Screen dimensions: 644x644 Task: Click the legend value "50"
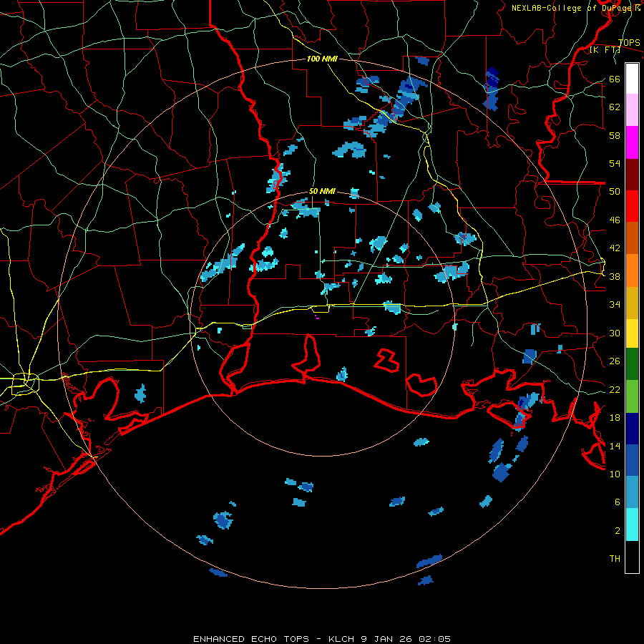click(x=615, y=192)
